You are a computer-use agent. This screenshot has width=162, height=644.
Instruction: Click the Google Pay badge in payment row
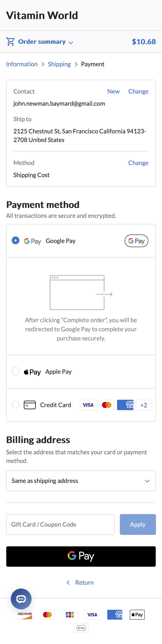pos(136,241)
